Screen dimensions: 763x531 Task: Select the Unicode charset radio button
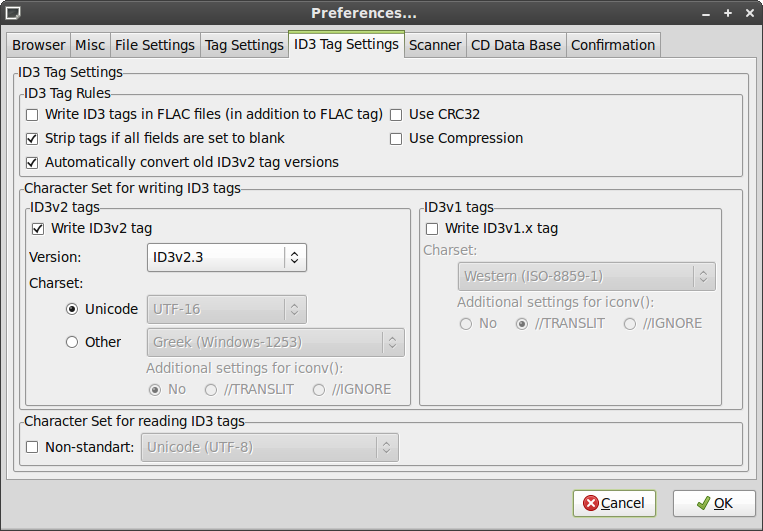tap(72, 310)
